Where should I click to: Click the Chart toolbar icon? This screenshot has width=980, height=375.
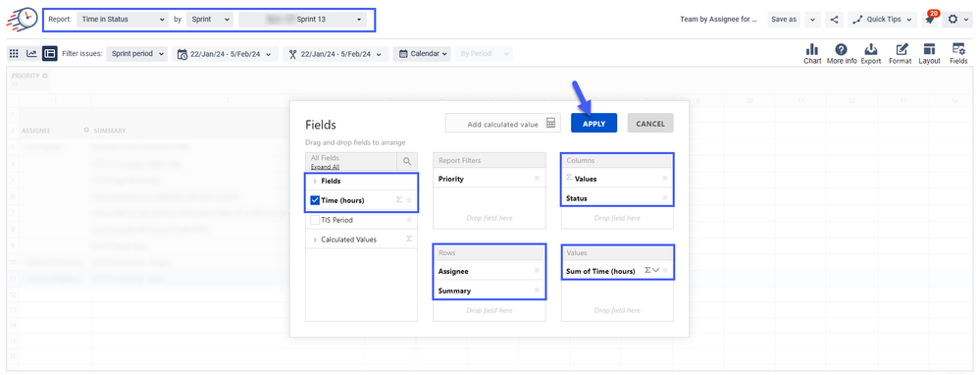coord(812,54)
